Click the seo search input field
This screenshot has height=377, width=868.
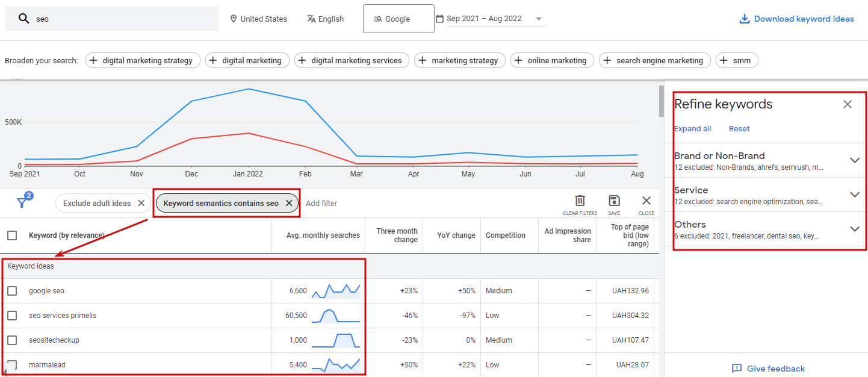click(x=112, y=19)
